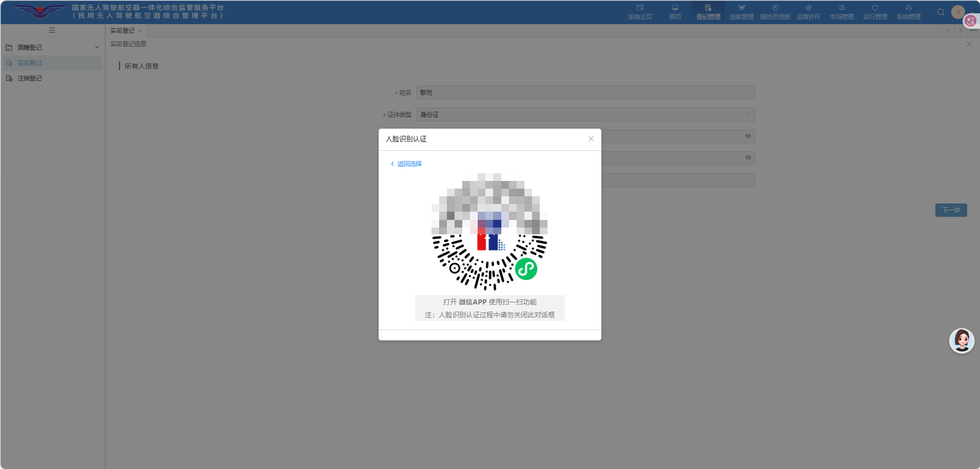This screenshot has width=980, height=469.
Task: Click the 姓名 input field
Action: 585,93
